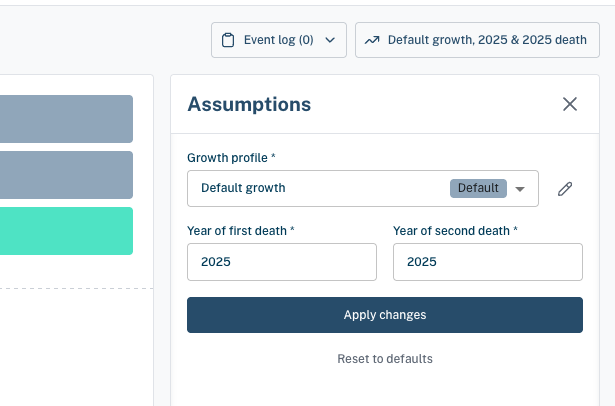Select the teal green bar
Image resolution: width=615 pixels, height=406 pixels.
(x=66, y=231)
